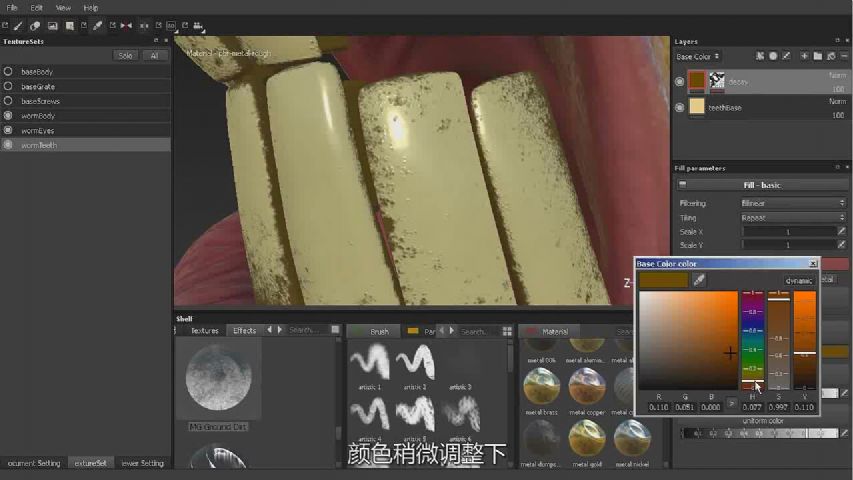Toggle the symmetry mirror tool
Image resolution: width=853 pixels, height=480 pixels.
[x=126, y=26]
